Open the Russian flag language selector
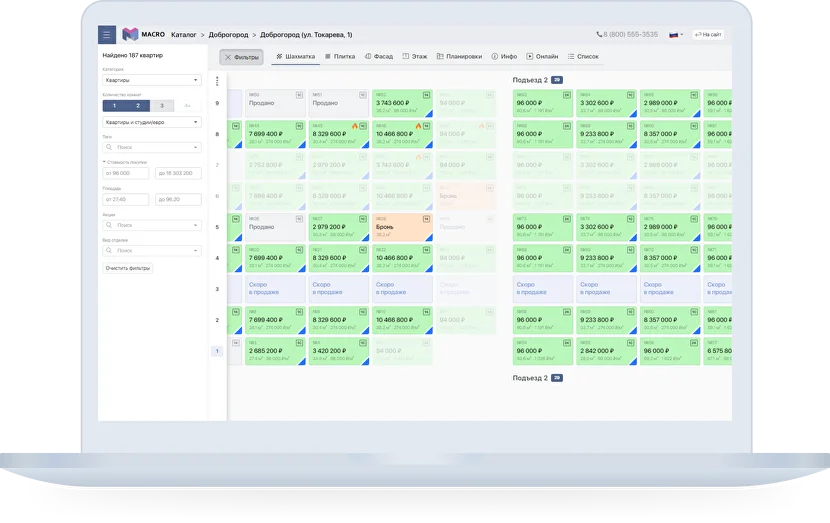The height and width of the screenshot is (523, 830). click(676, 34)
